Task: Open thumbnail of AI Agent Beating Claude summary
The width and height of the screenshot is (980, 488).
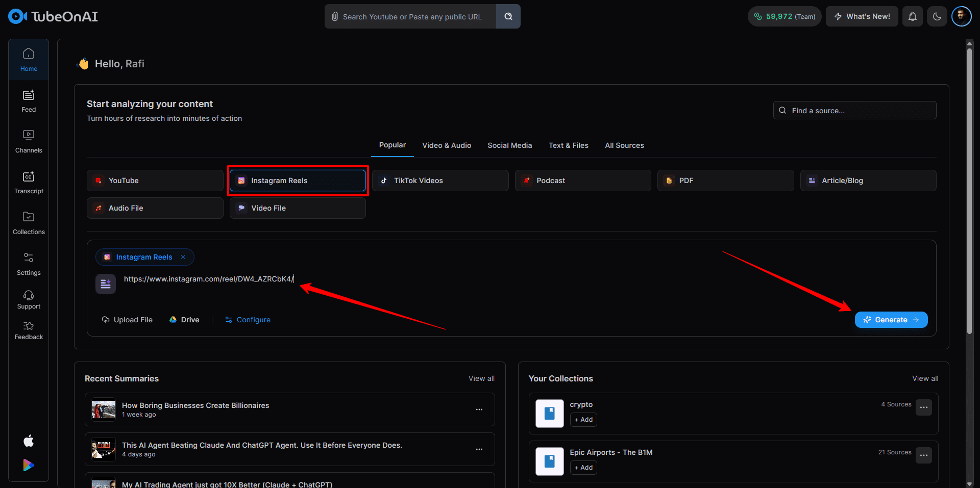Action: pyautogui.click(x=104, y=449)
